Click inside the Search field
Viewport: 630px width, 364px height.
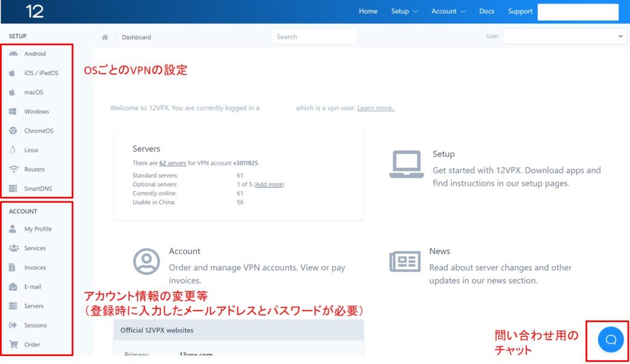314,36
